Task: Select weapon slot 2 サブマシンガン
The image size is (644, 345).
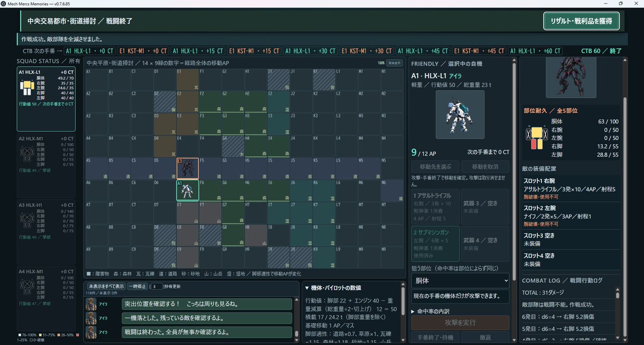Action: click(x=435, y=244)
